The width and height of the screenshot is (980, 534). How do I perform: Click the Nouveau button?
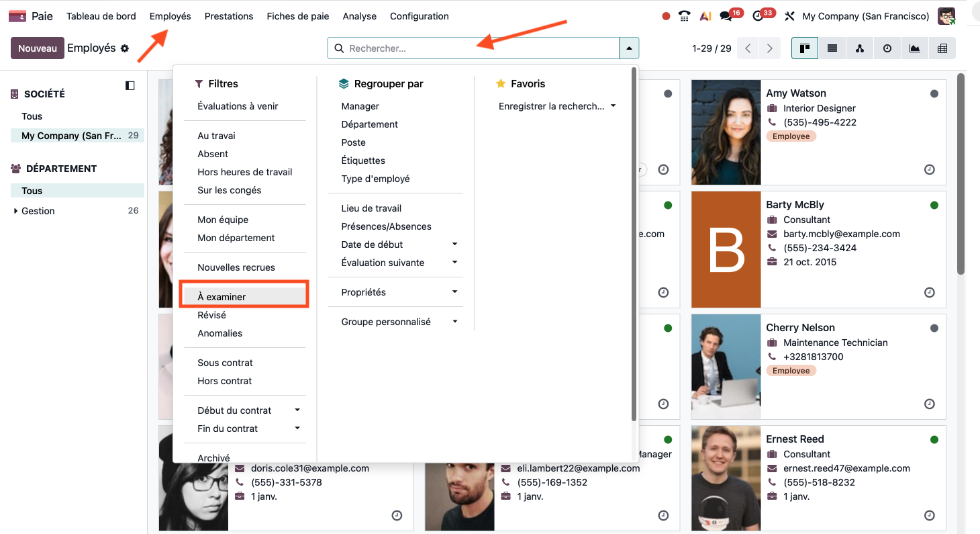tap(38, 48)
